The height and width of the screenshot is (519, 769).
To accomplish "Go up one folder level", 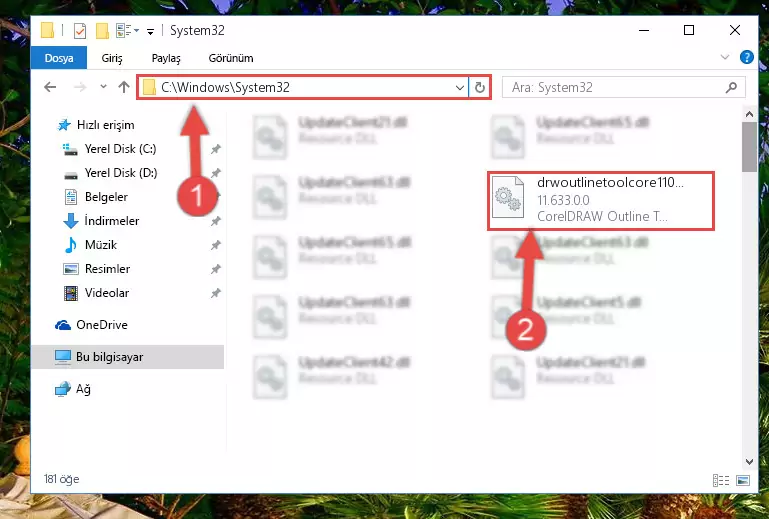I will click(124, 87).
